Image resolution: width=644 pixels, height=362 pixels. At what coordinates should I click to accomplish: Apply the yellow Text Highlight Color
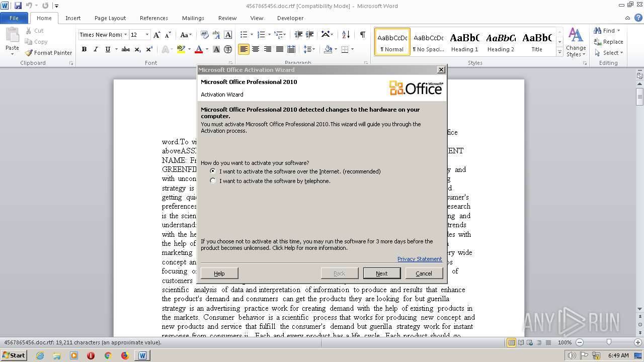[x=181, y=49]
